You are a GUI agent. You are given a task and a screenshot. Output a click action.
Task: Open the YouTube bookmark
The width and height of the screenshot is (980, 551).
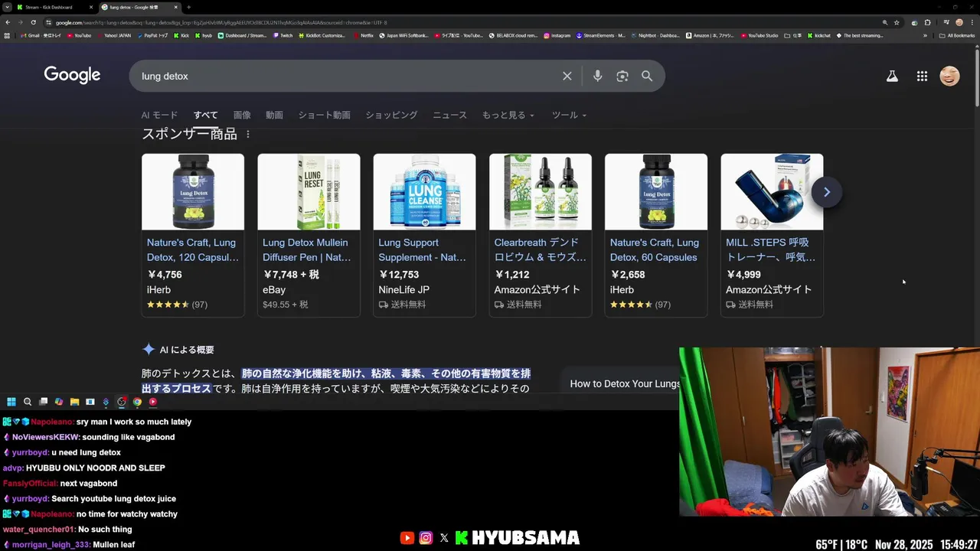[x=80, y=35]
